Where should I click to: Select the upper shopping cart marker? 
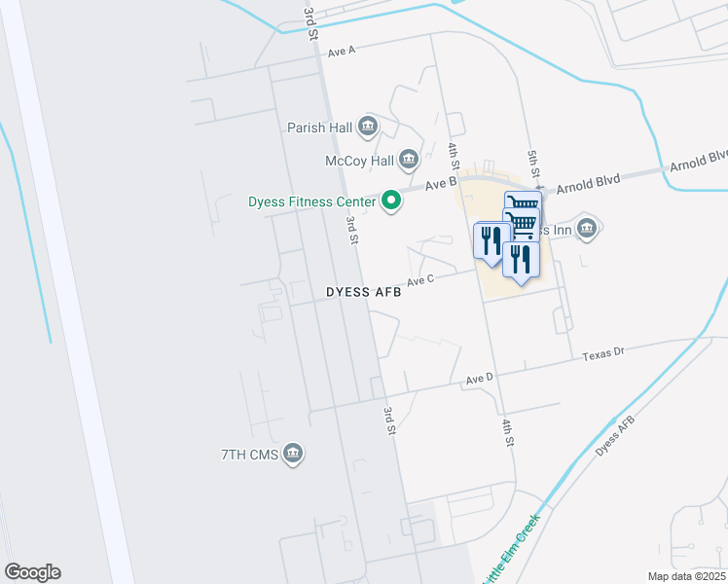524,201
